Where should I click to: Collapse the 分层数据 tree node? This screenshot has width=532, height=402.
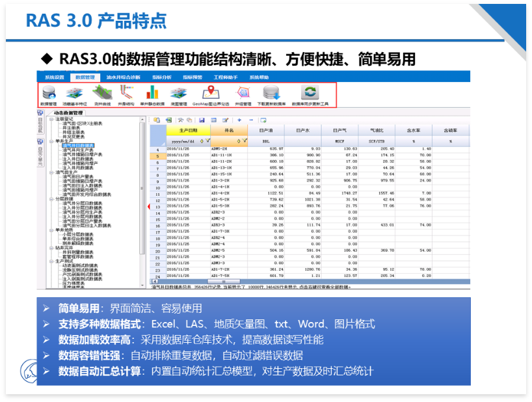pyautogui.click(x=51, y=199)
